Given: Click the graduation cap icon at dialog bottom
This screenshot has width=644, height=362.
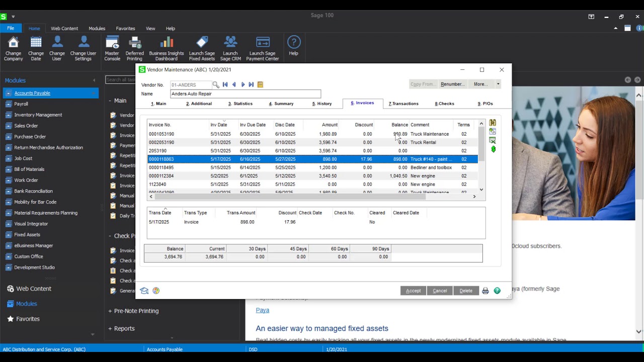Looking at the screenshot, I should (144, 291).
